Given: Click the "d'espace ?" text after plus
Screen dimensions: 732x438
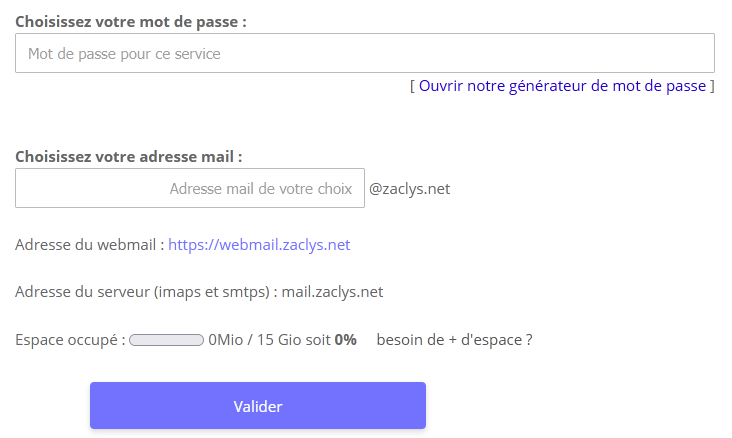Looking at the screenshot, I should tap(496, 340).
